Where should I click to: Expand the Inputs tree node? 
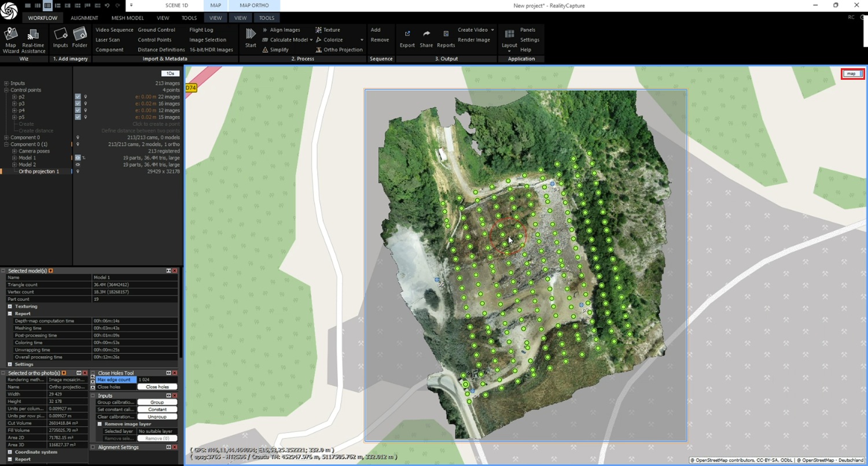6,83
